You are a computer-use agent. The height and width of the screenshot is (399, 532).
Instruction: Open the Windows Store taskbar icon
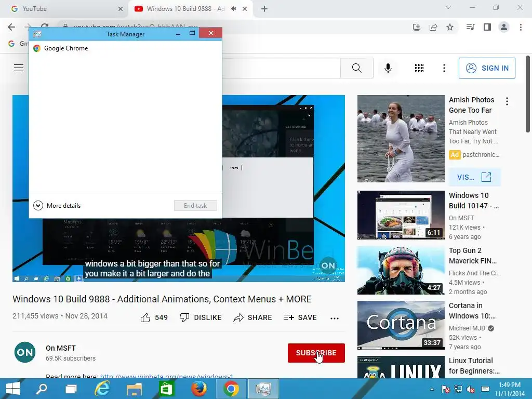tap(166, 389)
